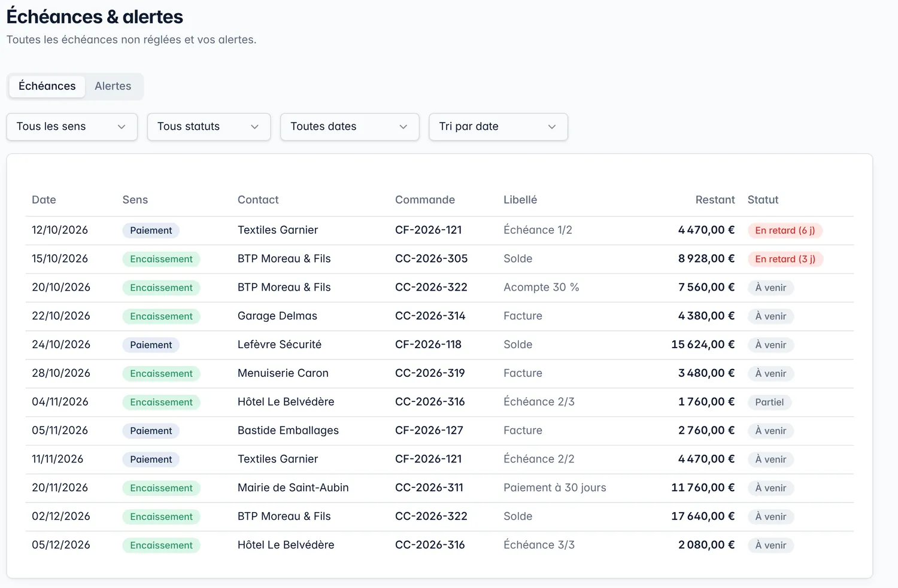Image resolution: width=898 pixels, height=588 pixels.
Task: Click contact Lefèvre Sécurité
Action: pos(280,345)
